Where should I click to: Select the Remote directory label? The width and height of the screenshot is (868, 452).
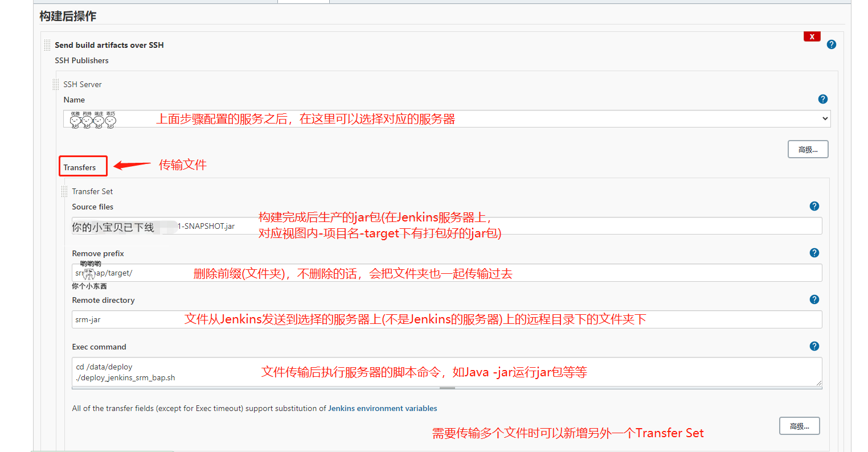(x=103, y=300)
